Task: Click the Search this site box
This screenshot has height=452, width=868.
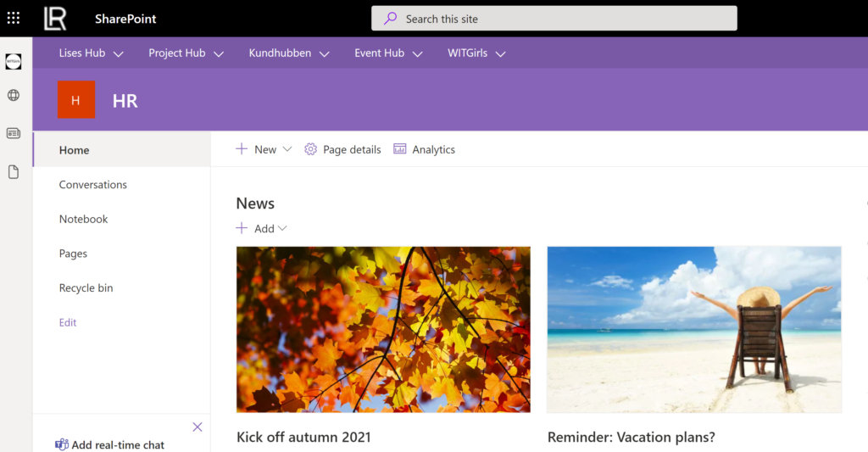Action: pyautogui.click(x=554, y=19)
